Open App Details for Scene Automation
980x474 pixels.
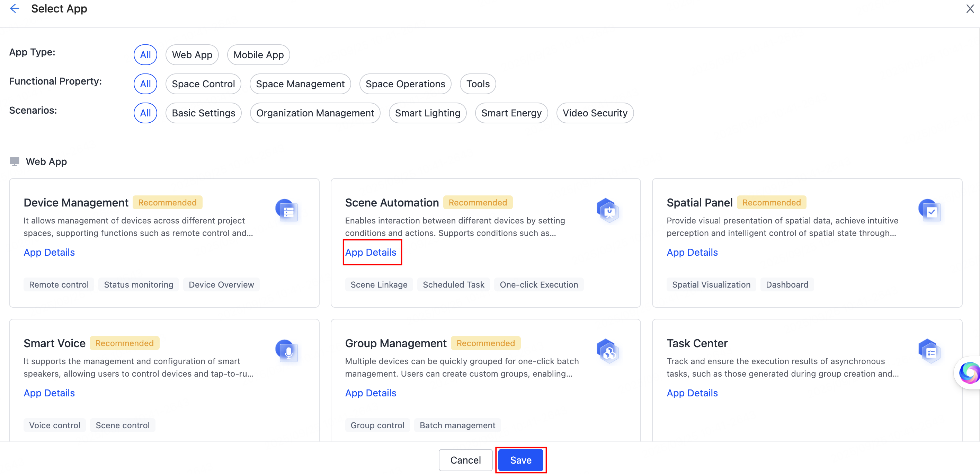pyautogui.click(x=371, y=252)
